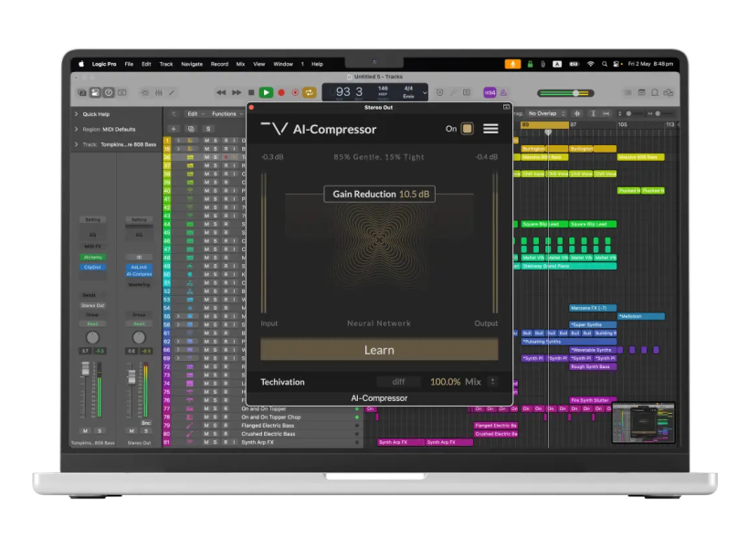Click the Capture Recording button
Viewport: 748px width, 560px height.
pos(295,92)
